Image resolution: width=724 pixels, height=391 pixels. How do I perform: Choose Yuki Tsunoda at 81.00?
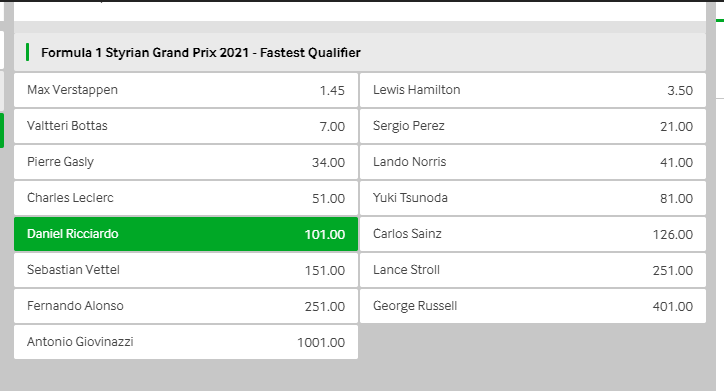coord(533,198)
